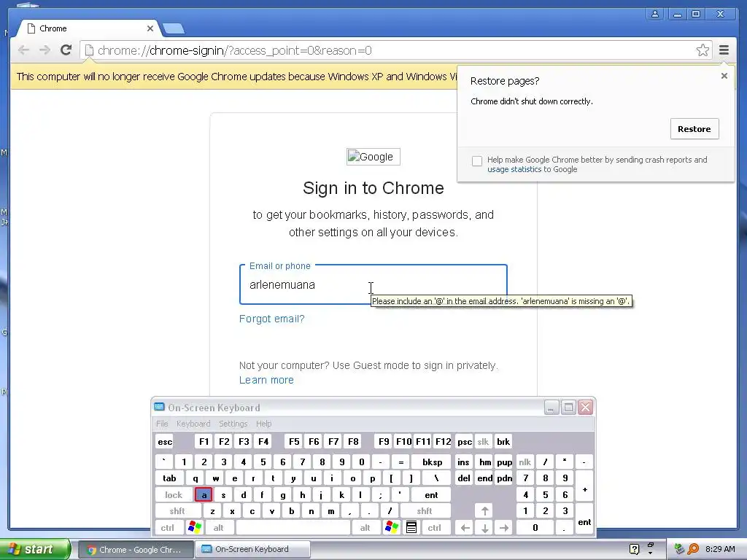Open the Learn more link
The width and height of the screenshot is (747, 560).
click(x=266, y=380)
